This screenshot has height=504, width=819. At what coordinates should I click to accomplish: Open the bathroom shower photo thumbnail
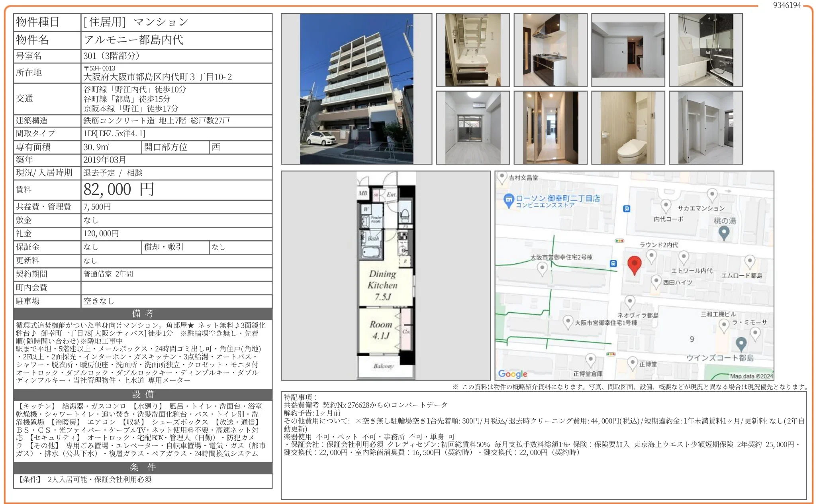click(705, 50)
